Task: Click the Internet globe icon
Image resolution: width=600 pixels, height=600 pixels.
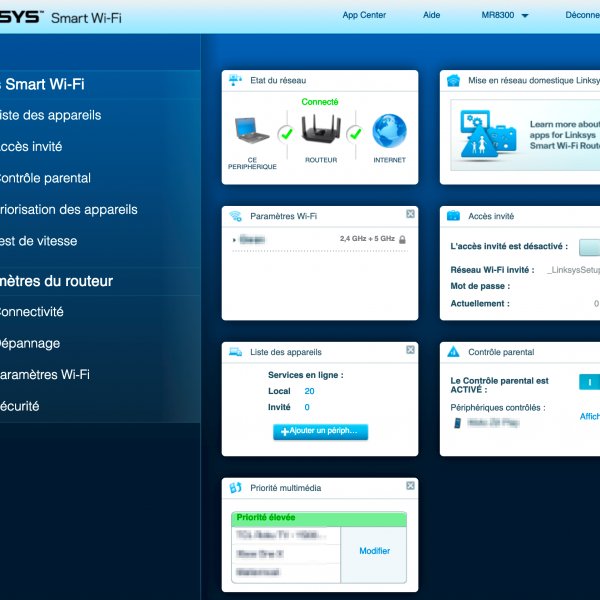Action: (389, 132)
